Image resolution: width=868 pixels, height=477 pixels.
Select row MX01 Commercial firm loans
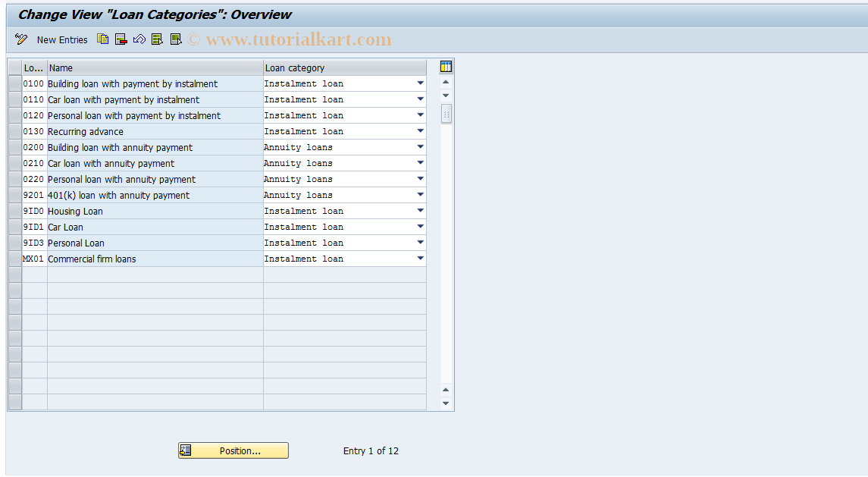(15, 259)
